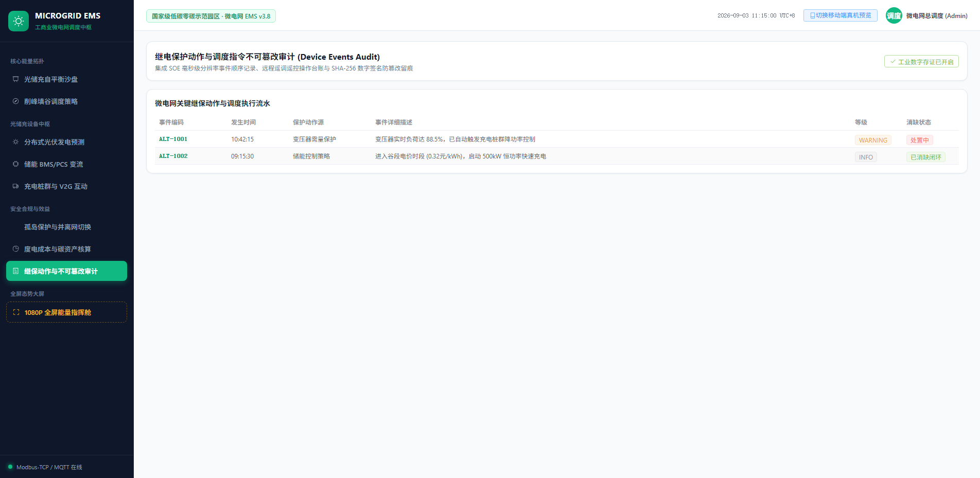This screenshot has width=980, height=478.
Task: Click event code ALT-1002
Action: [x=173, y=156]
